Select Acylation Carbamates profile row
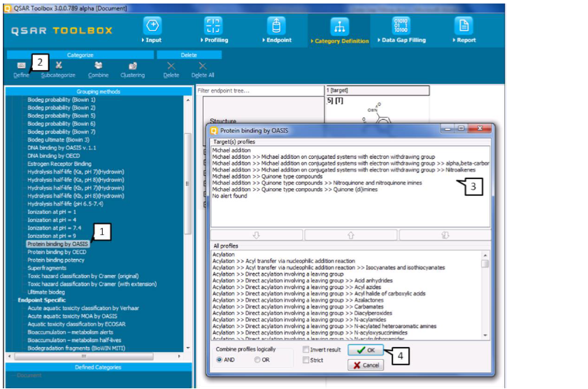Screen dimensions: 588x389 (x=298, y=306)
